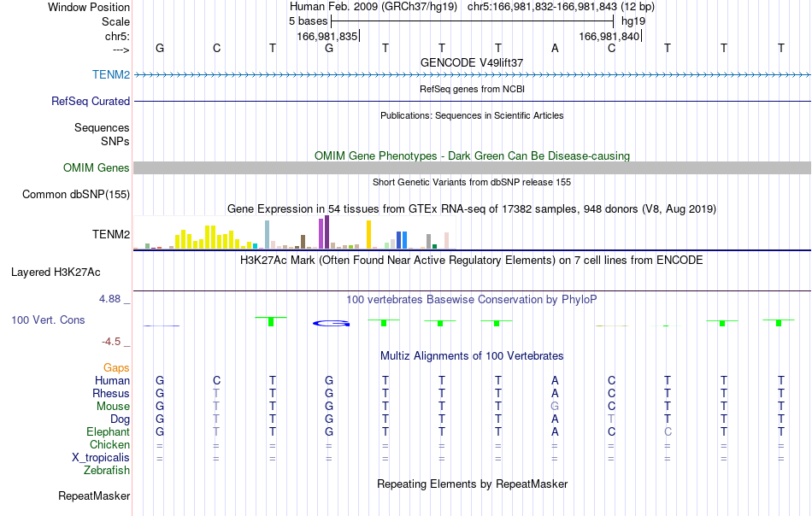Screen dimensions: 812x516
Task: Click the RepeatMasker track label
Action: (x=94, y=495)
